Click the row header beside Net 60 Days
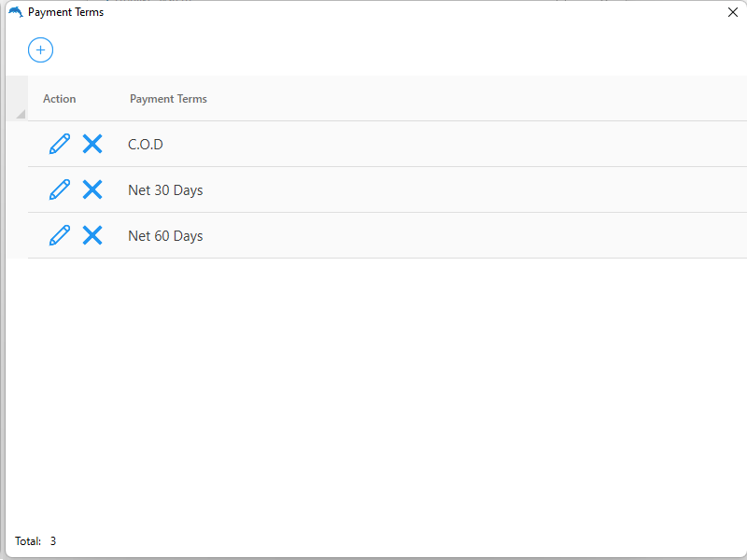This screenshot has height=560, width=747. [17, 235]
